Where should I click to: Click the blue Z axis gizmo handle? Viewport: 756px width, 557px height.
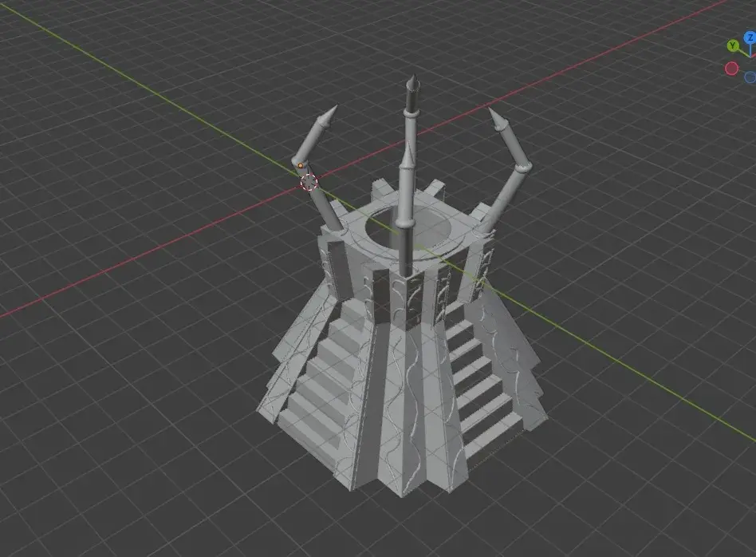(750, 38)
